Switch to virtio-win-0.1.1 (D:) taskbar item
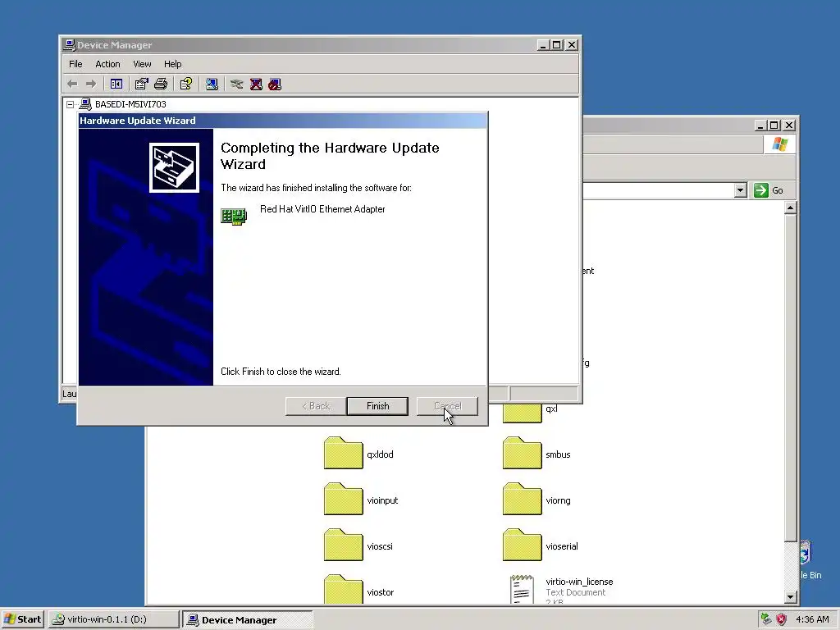The width and height of the screenshot is (840, 630). [x=113, y=619]
